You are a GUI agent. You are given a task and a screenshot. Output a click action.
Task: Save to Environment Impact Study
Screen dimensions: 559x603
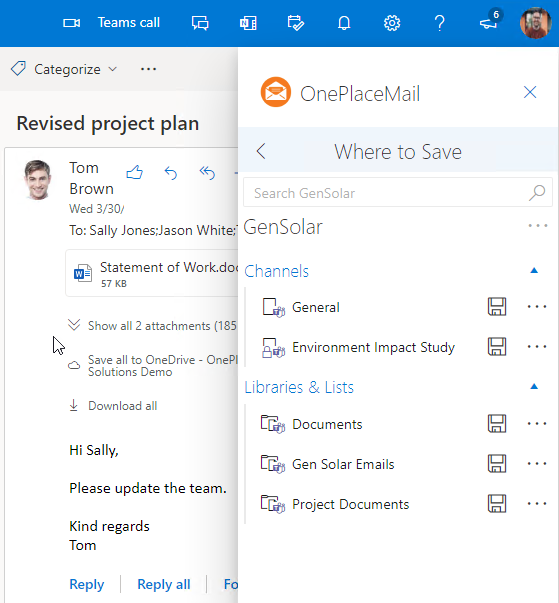coord(497,346)
